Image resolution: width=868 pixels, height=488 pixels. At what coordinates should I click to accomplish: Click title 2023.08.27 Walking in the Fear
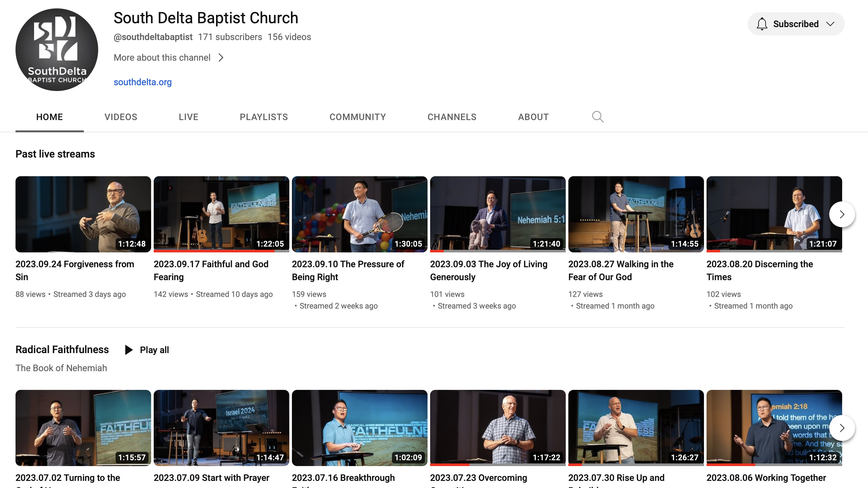tap(621, 270)
